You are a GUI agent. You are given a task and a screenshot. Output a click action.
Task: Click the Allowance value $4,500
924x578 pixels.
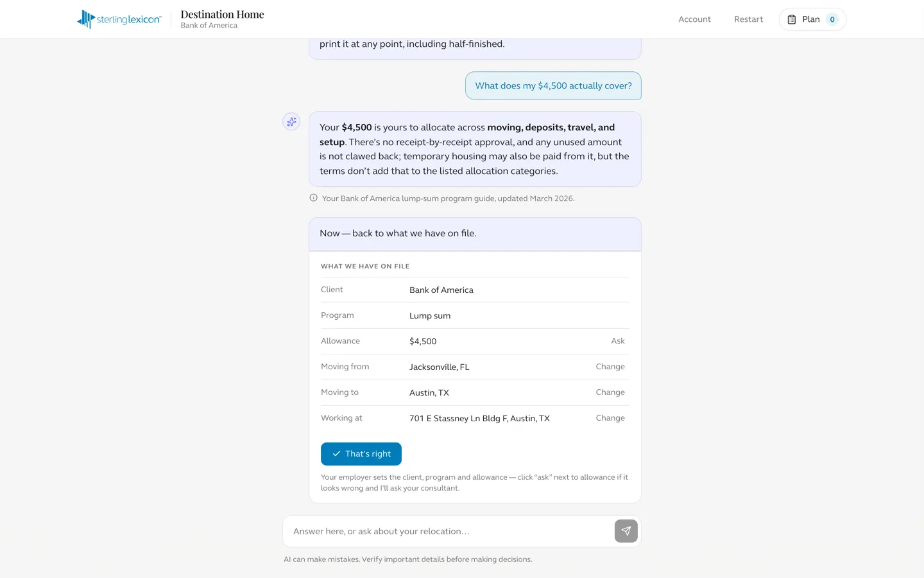click(x=423, y=342)
